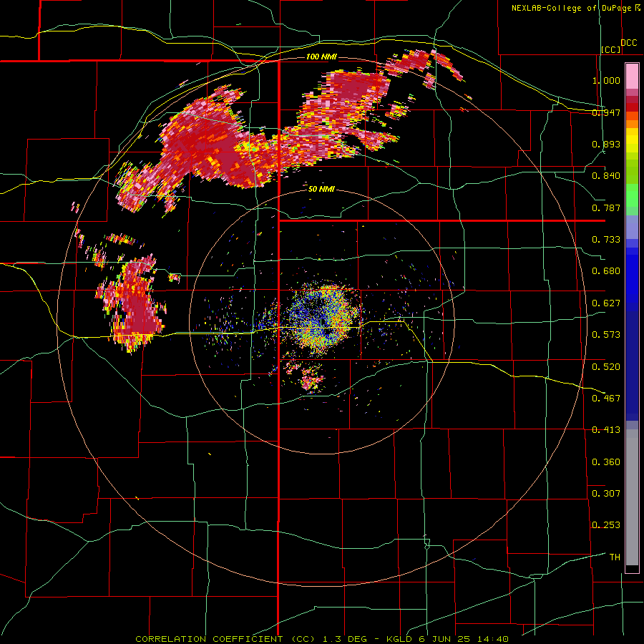Click the radar site center clutter
Image resolution: width=644 pixels, height=644 pixels.
(321, 321)
